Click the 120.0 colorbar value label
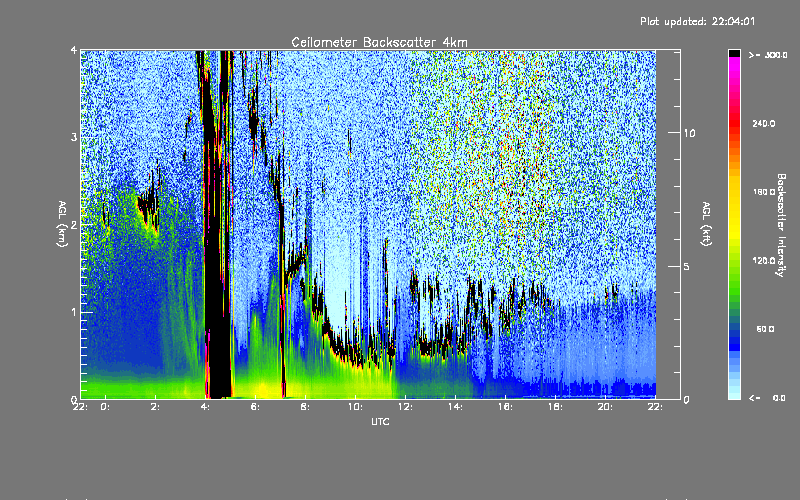Viewport: 800px width, 500px height. pos(764,260)
